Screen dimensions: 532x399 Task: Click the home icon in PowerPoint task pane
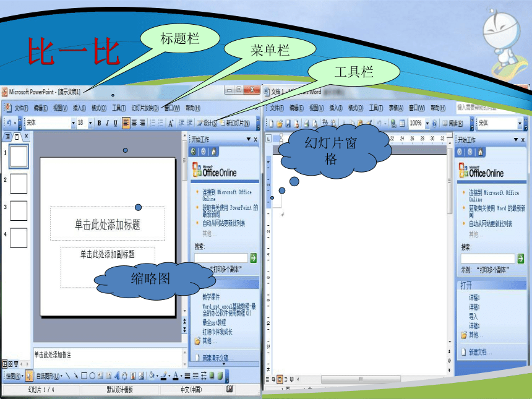(214, 152)
